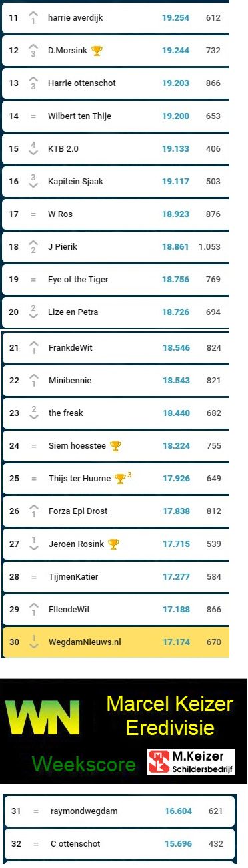Open Lize en Petra team entry
248x868 pixels.
point(70,312)
